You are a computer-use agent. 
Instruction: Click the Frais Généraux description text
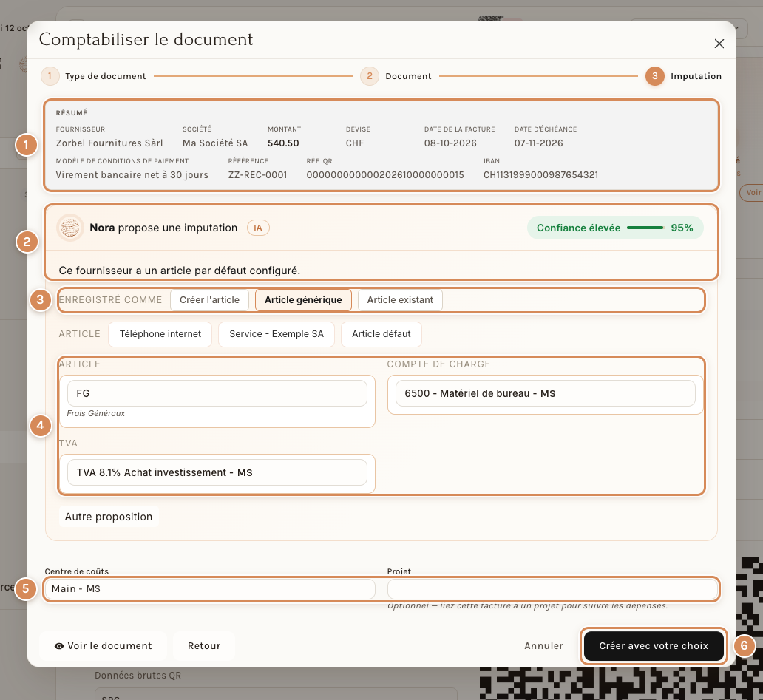(96, 413)
